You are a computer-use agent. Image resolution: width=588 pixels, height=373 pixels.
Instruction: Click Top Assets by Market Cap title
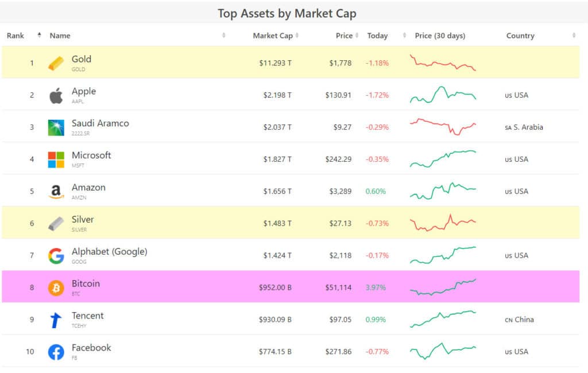(x=287, y=14)
